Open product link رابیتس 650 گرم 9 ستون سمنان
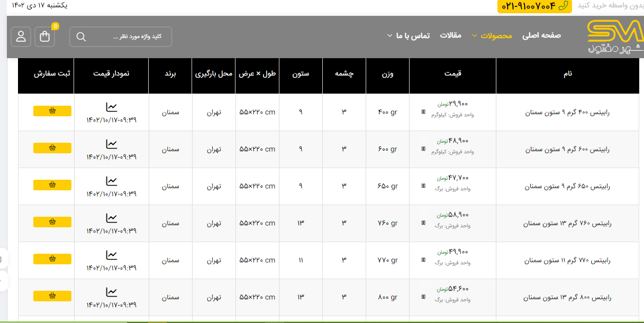Screen dimensions: 644x323 [567, 187]
